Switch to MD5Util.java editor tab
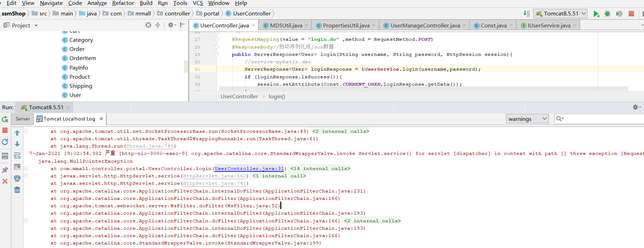 coord(286,25)
